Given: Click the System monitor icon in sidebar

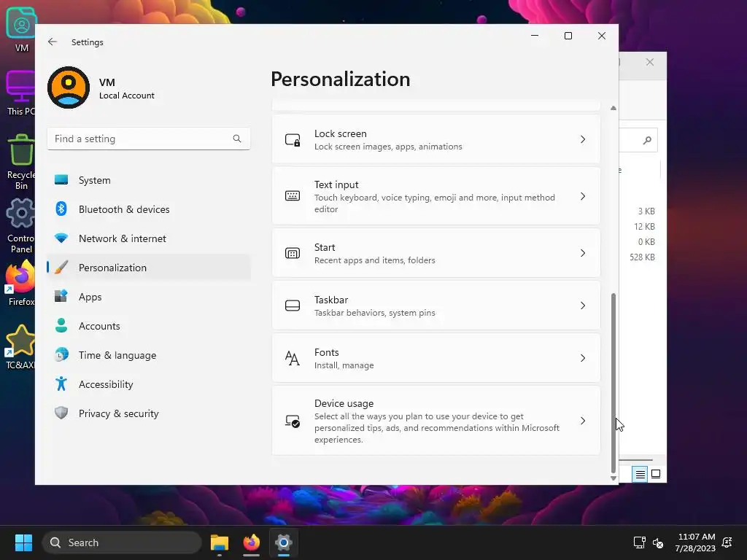Looking at the screenshot, I should pos(61,180).
